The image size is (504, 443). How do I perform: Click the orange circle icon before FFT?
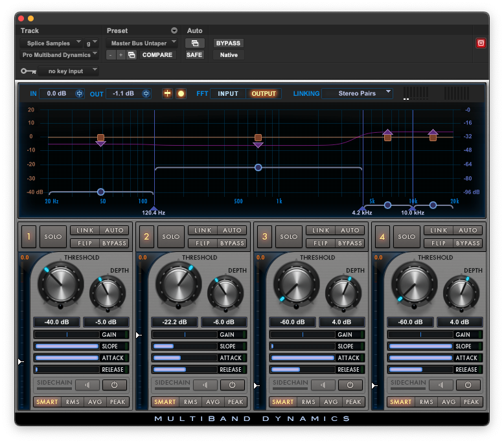[181, 93]
